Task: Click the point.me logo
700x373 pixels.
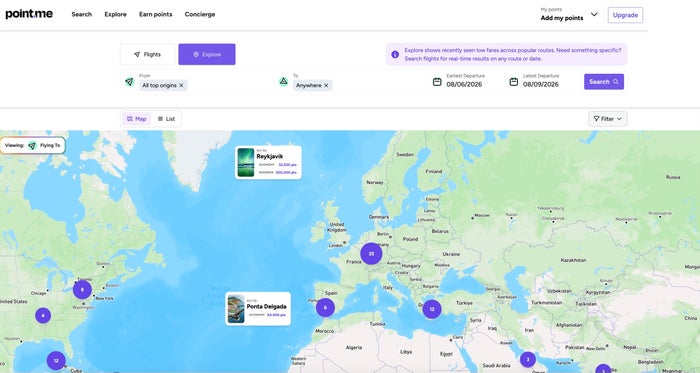Action: [29, 14]
